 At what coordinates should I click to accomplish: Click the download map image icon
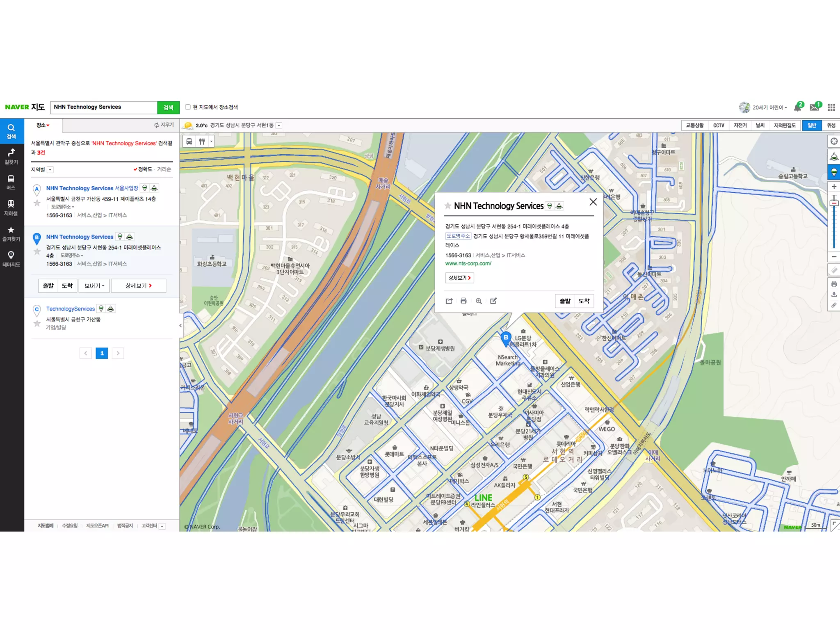(x=834, y=294)
